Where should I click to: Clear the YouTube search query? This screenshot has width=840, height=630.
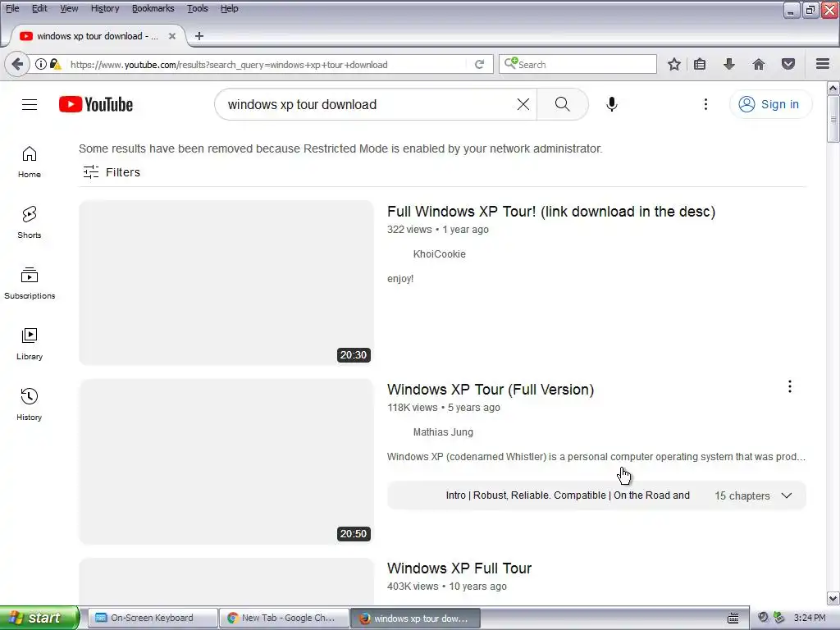pyautogui.click(x=523, y=104)
